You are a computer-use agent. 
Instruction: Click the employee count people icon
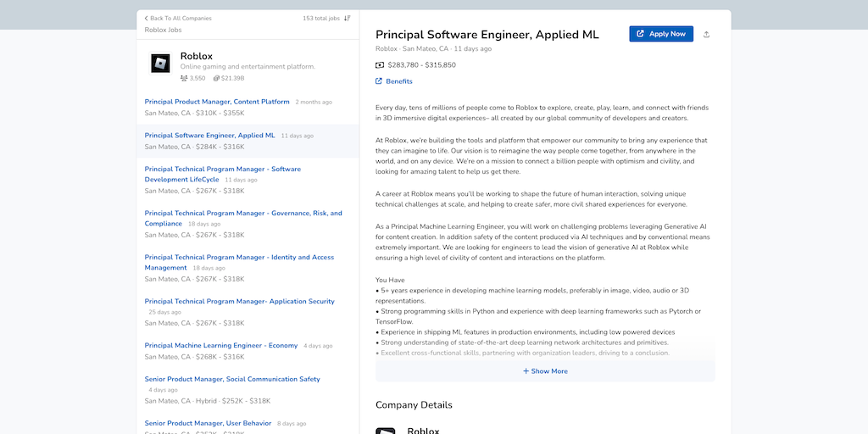pyautogui.click(x=184, y=78)
